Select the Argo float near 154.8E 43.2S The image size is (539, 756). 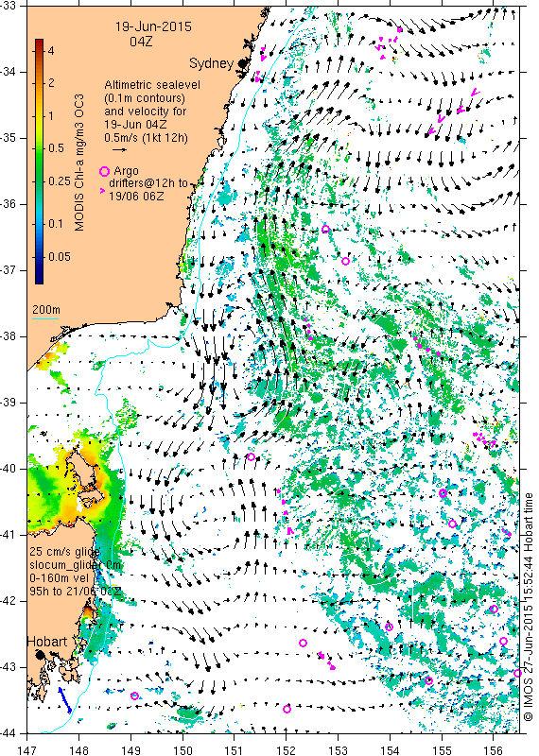428,680
